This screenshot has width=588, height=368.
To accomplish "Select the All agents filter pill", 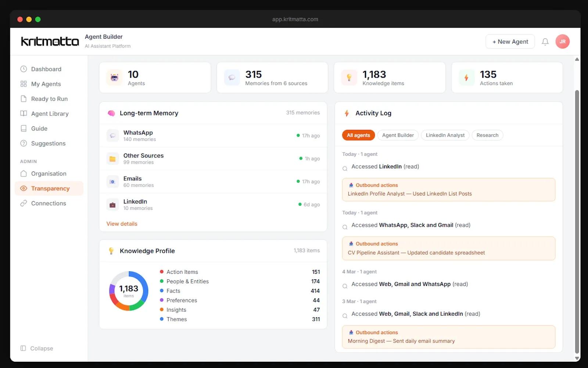I will 358,135.
